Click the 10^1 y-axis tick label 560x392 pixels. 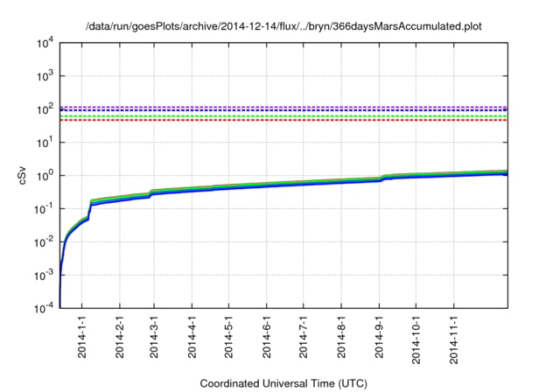click(x=45, y=143)
